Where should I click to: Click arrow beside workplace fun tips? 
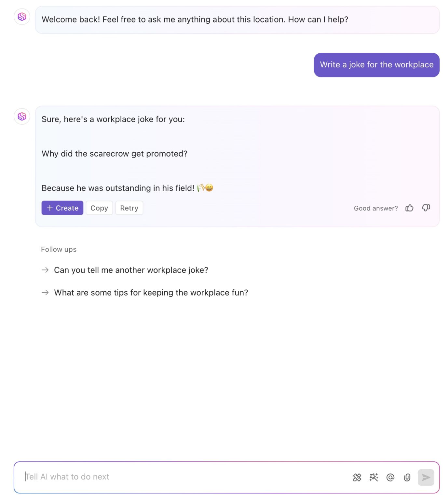tap(45, 293)
